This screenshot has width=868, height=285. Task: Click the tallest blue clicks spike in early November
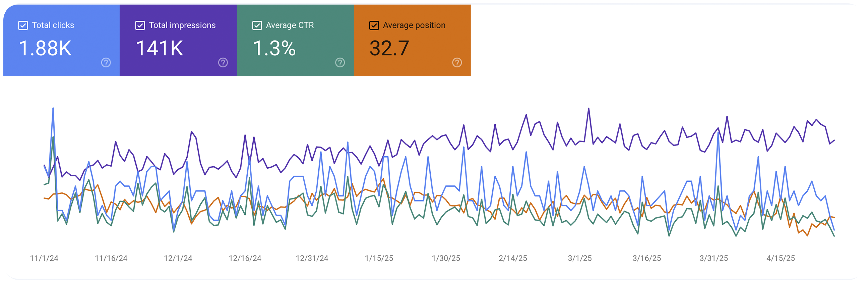(x=53, y=109)
